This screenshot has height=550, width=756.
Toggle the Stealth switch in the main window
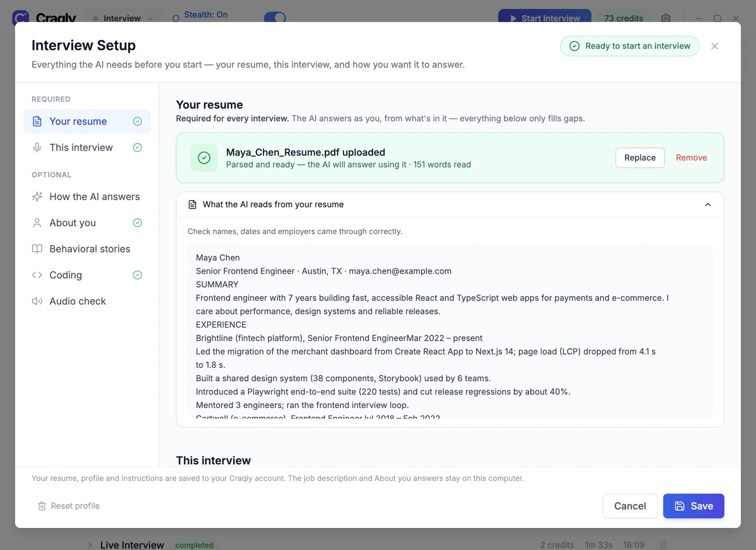(275, 18)
